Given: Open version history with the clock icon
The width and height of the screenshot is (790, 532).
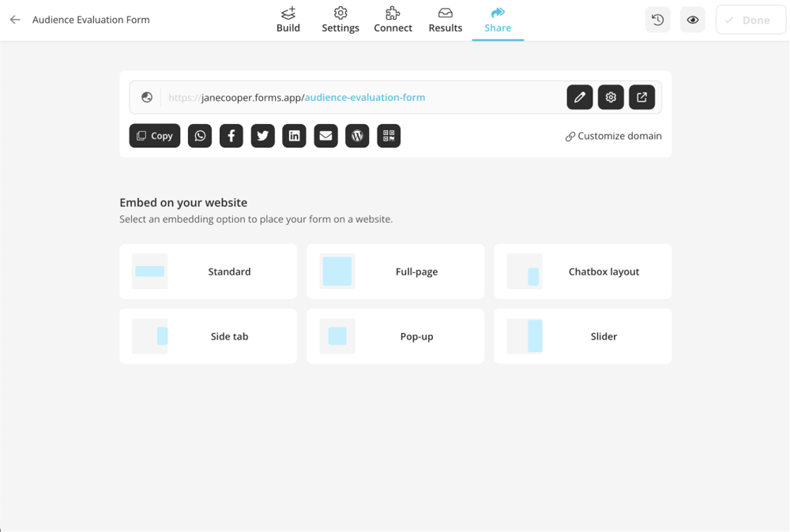Looking at the screenshot, I should click(x=657, y=19).
